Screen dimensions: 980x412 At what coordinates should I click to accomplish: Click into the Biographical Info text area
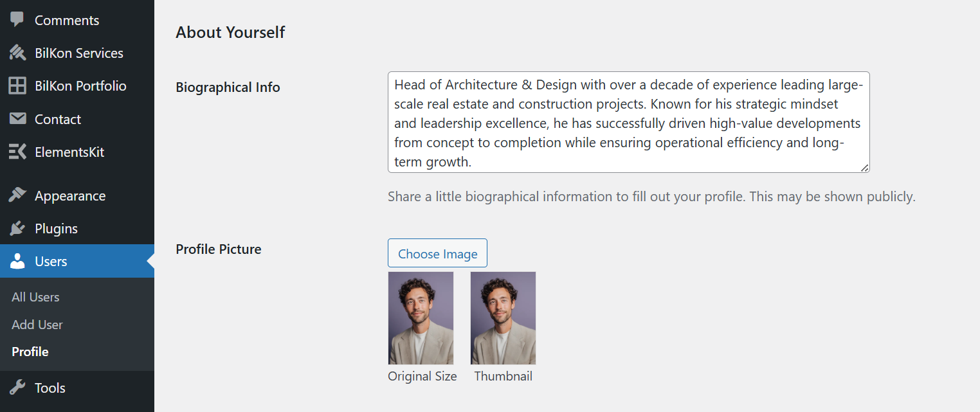coord(628,122)
